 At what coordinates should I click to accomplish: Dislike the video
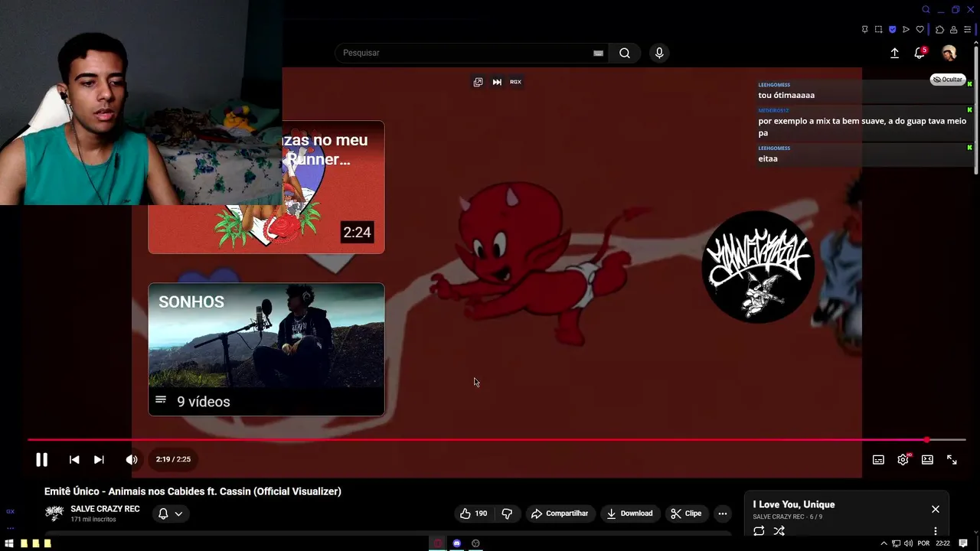tap(507, 514)
